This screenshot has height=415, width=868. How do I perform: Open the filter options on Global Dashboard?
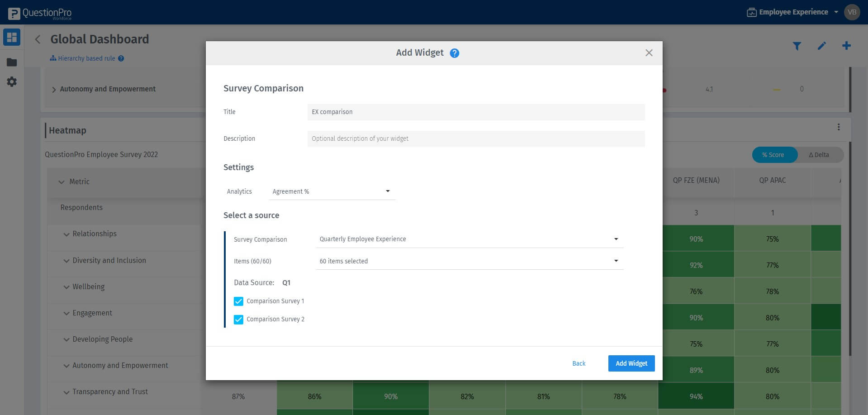(x=797, y=46)
